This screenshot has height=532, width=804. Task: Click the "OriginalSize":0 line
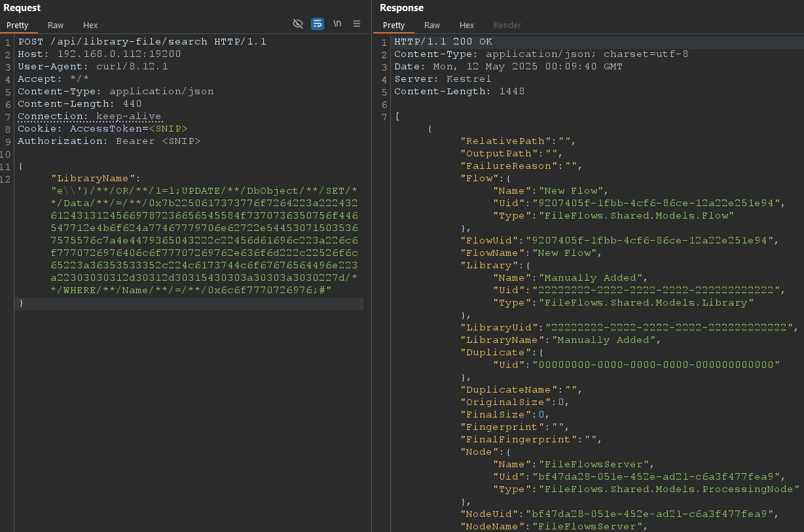tap(515, 402)
